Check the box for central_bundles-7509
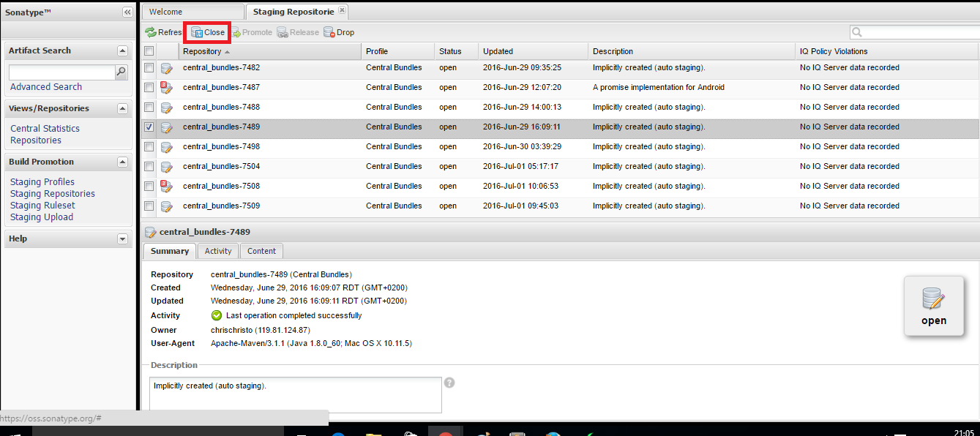The height and width of the screenshot is (436, 980). click(x=149, y=206)
